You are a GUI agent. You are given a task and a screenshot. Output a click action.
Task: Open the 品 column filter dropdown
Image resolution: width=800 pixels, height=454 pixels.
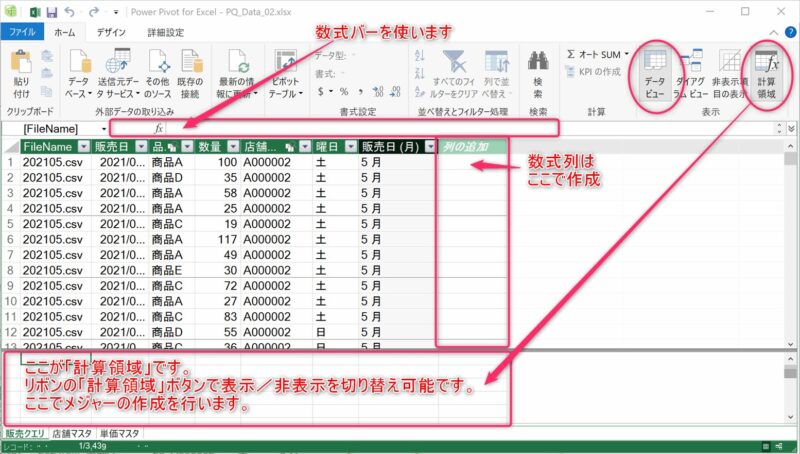pyautogui.click(x=187, y=147)
